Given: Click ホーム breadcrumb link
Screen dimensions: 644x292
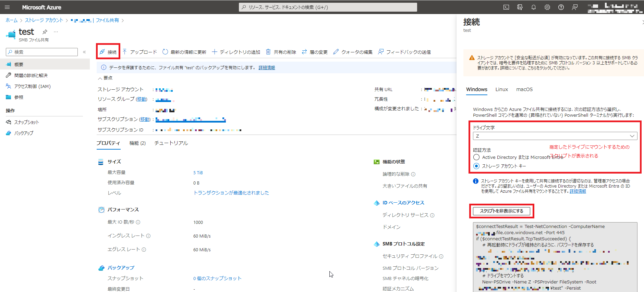Looking at the screenshot, I should point(11,21).
